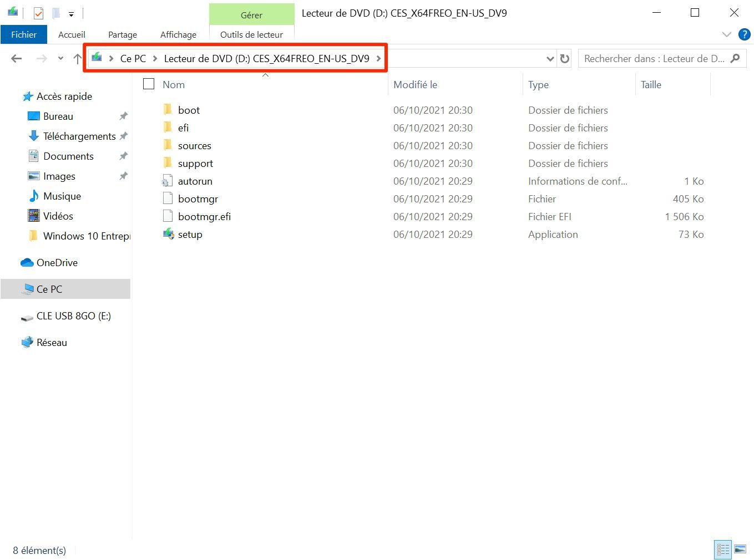Expand the ribbon with the chevron
Viewport: 754px width, 560px height.
pyautogui.click(x=726, y=34)
